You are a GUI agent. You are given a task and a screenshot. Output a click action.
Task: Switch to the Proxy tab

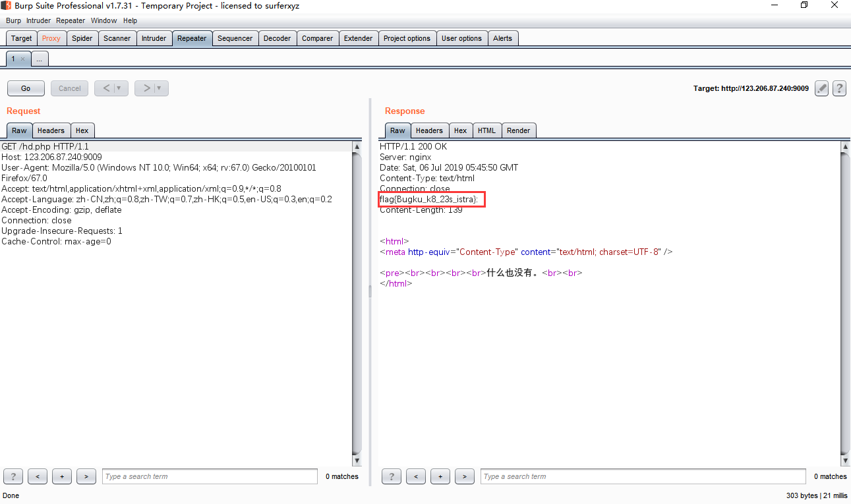coord(51,38)
